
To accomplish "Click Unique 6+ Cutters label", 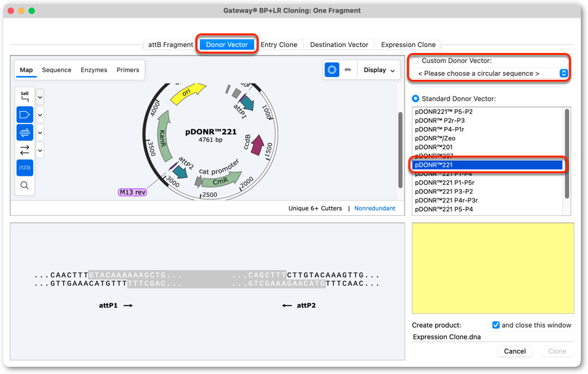I will point(315,208).
